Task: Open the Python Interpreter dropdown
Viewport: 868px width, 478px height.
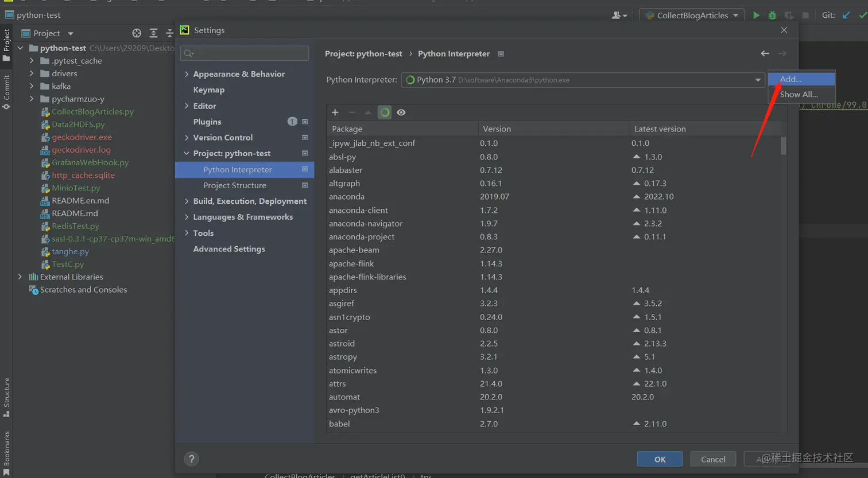Action: pos(758,80)
